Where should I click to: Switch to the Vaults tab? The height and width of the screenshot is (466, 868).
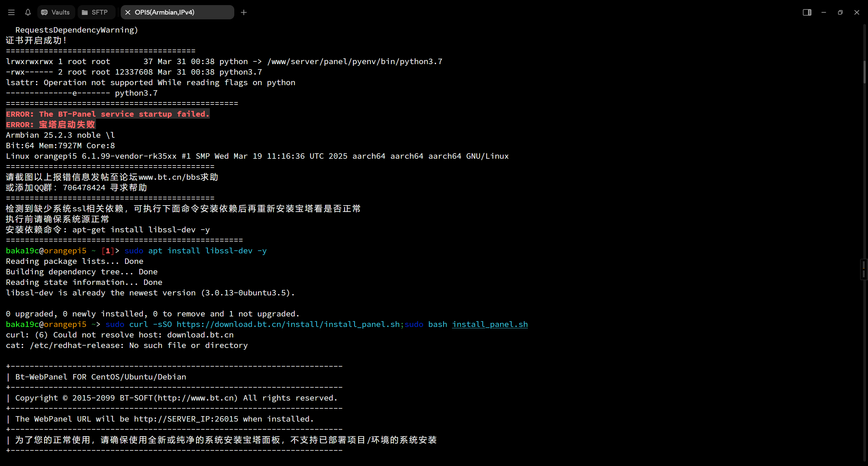[56, 13]
